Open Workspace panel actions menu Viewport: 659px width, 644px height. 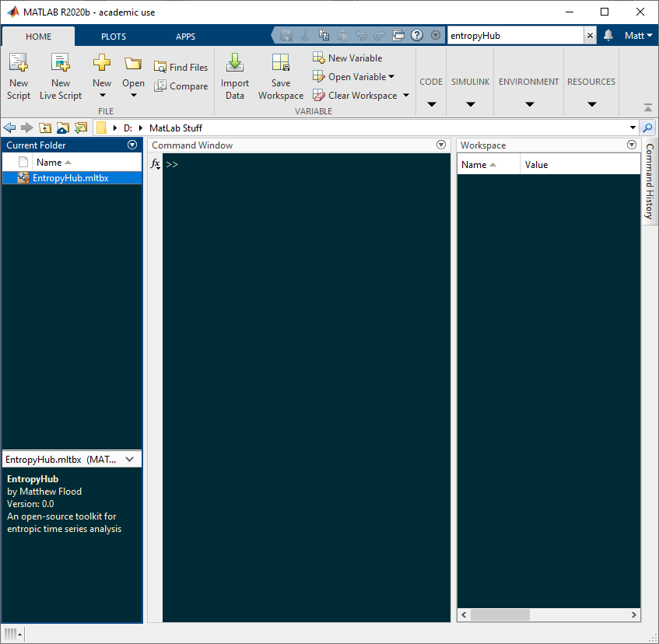click(x=632, y=145)
